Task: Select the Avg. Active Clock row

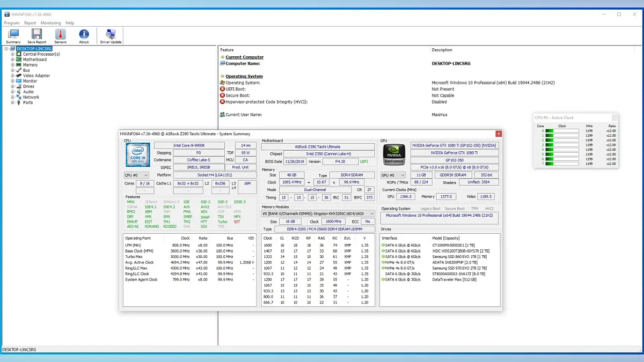Action: point(189,262)
